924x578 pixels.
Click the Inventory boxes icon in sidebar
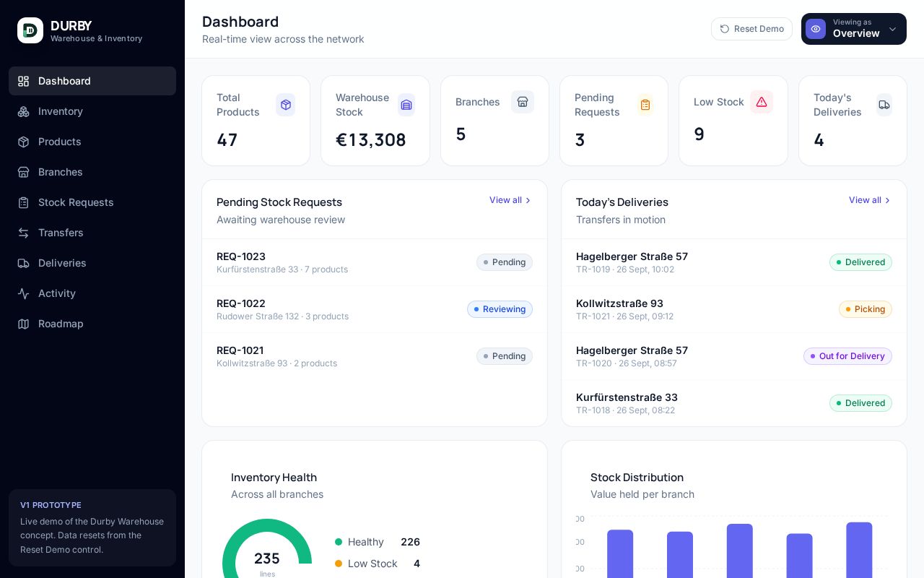(24, 111)
